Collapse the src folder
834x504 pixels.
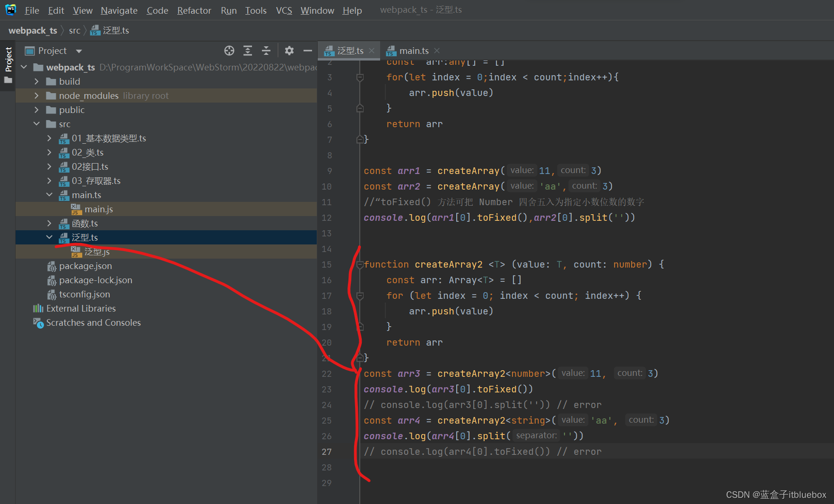(36, 124)
